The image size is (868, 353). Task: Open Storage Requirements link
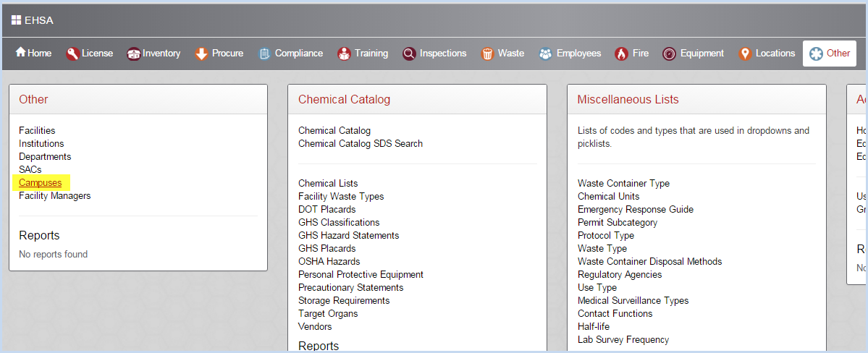click(x=344, y=300)
